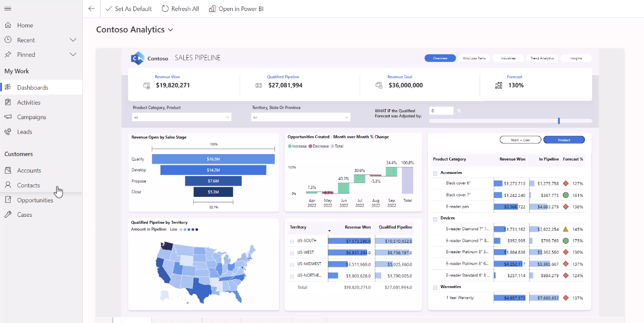Collapse the Accessories category group

435,173
